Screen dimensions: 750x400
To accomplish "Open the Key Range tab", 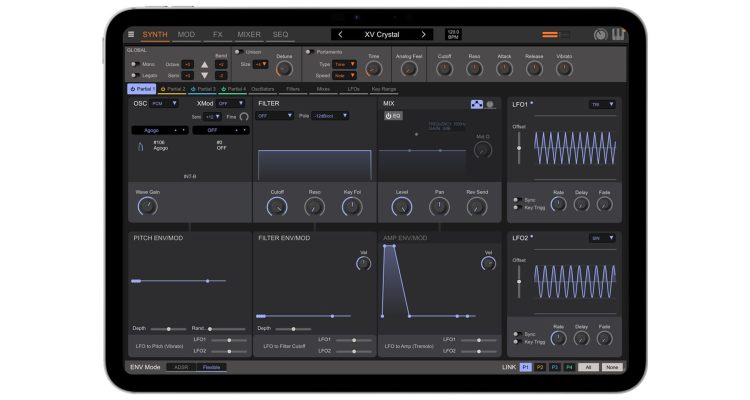I will pyautogui.click(x=384, y=89).
